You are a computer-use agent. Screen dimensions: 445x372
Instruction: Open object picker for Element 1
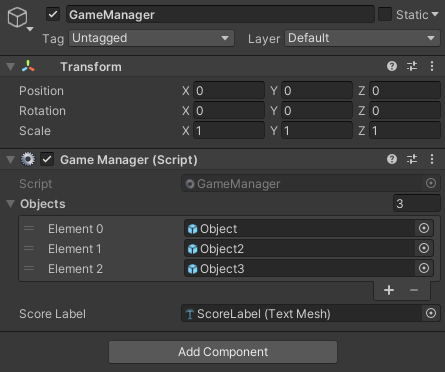tap(424, 248)
